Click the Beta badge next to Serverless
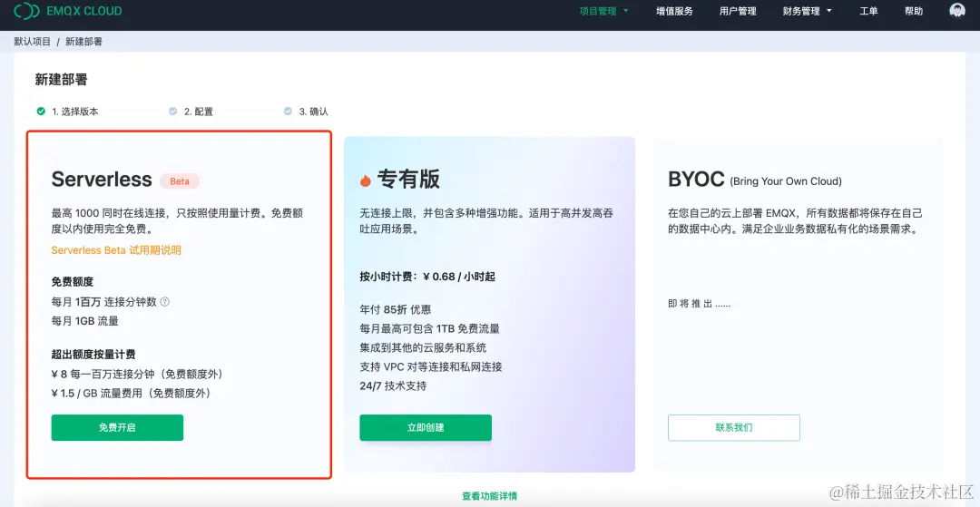Image resolution: width=980 pixels, height=507 pixels. click(x=180, y=181)
